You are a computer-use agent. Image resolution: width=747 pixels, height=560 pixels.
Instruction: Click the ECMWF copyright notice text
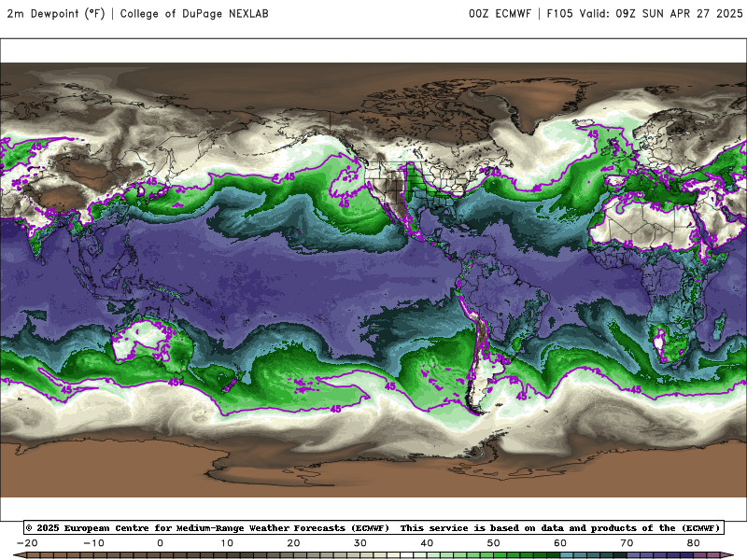coord(373,527)
